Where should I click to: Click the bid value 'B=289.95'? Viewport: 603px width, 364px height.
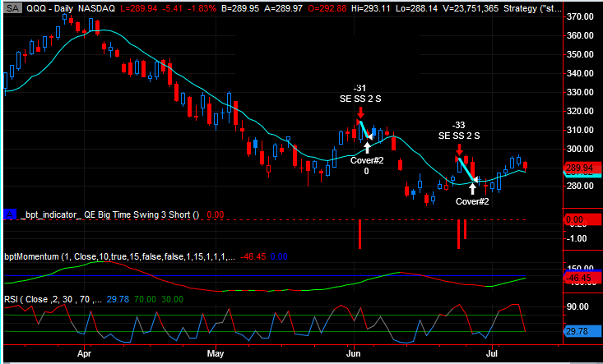(240, 8)
